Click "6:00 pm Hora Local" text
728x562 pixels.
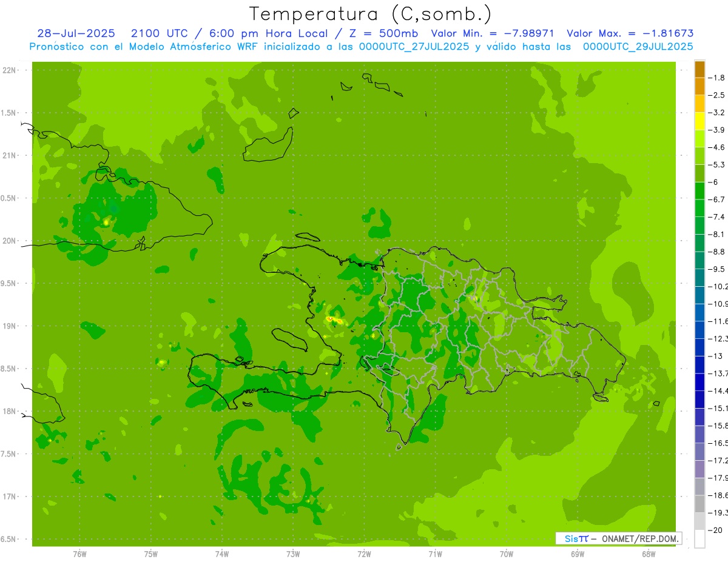[x=267, y=33]
